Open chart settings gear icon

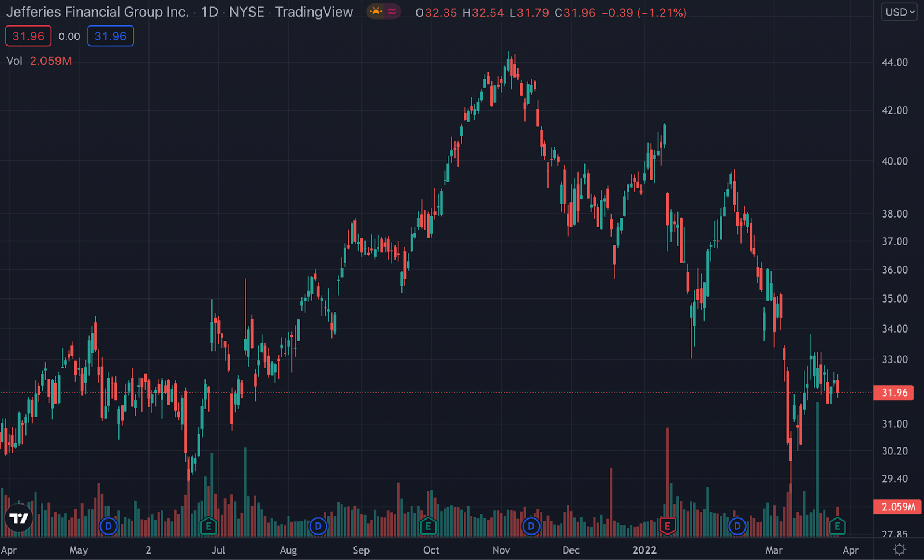coord(899,549)
